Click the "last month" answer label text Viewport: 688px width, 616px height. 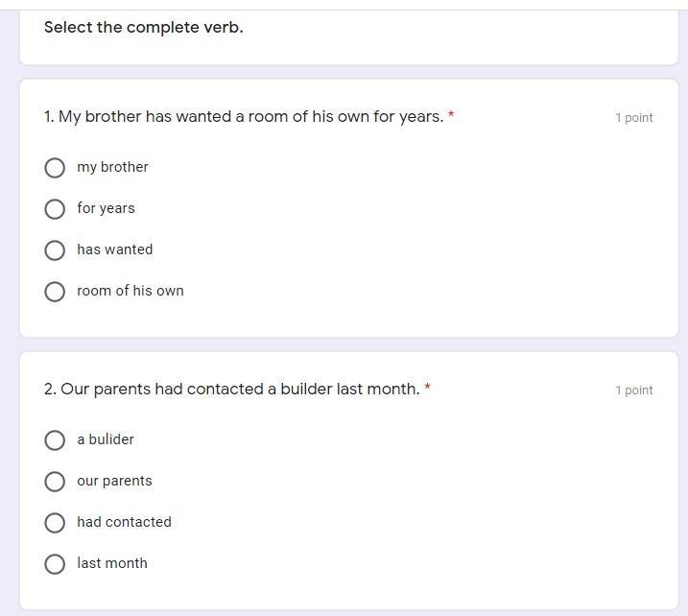112,563
